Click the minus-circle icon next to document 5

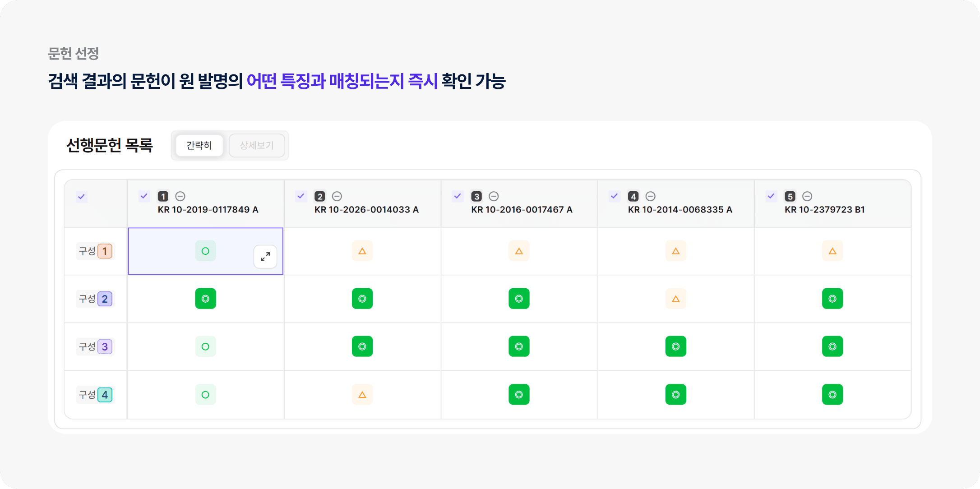click(807, 196)
